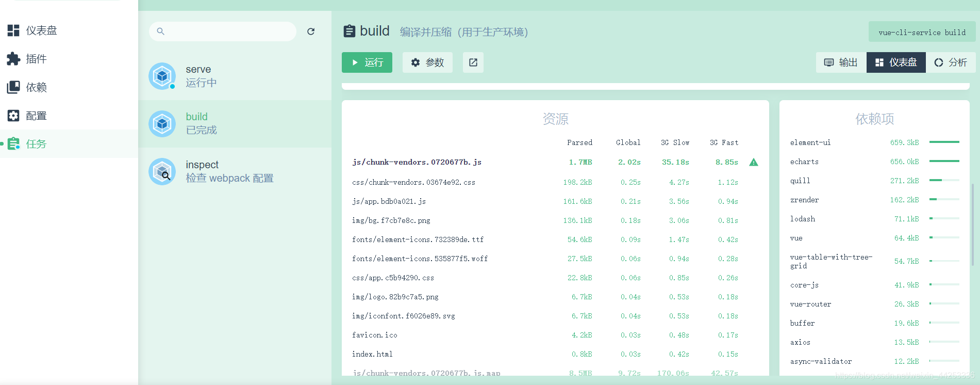Switch to the 输出 output tab
The image size is (980, 385).
(x=841, y=62)
